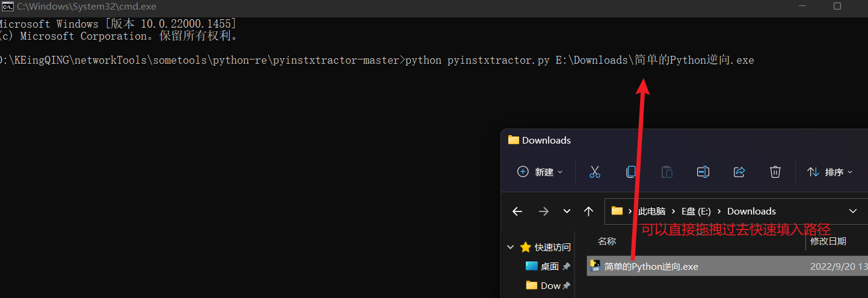Expand the address bar history dropdown

pos(853,211)
